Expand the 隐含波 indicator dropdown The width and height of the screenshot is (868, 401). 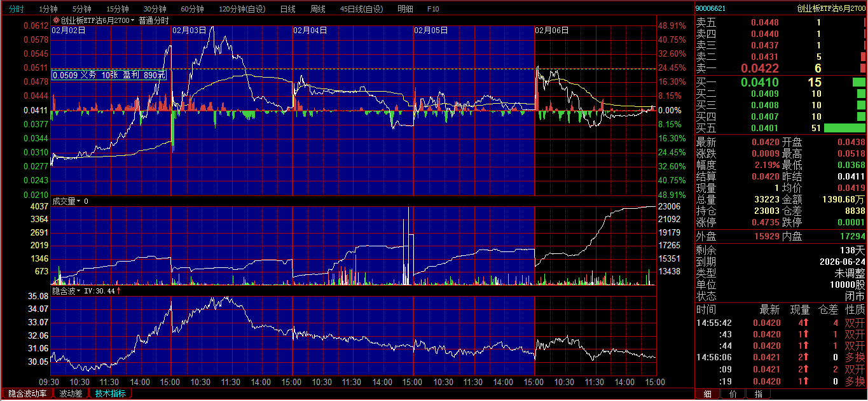click(x=79, y=291)
